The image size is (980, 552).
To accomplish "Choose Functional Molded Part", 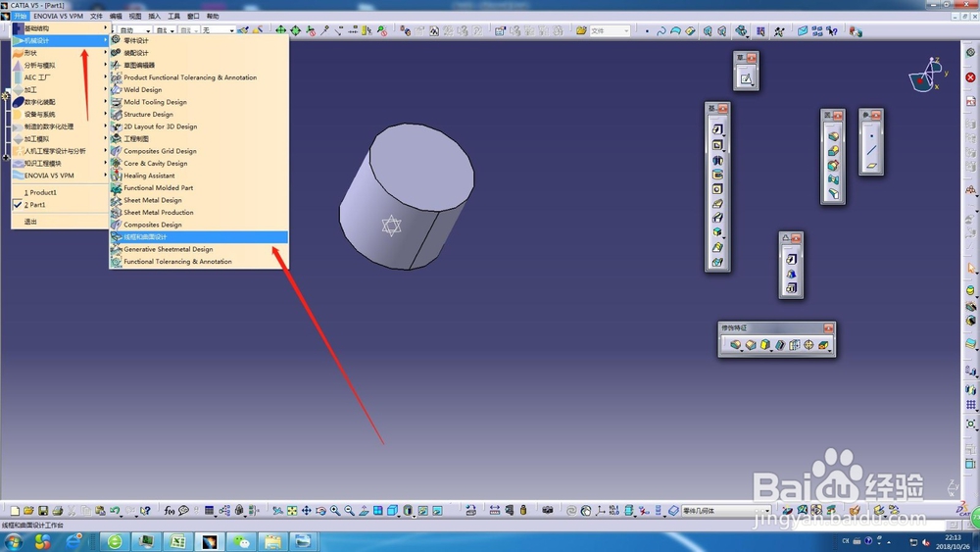I will point(199,187).
